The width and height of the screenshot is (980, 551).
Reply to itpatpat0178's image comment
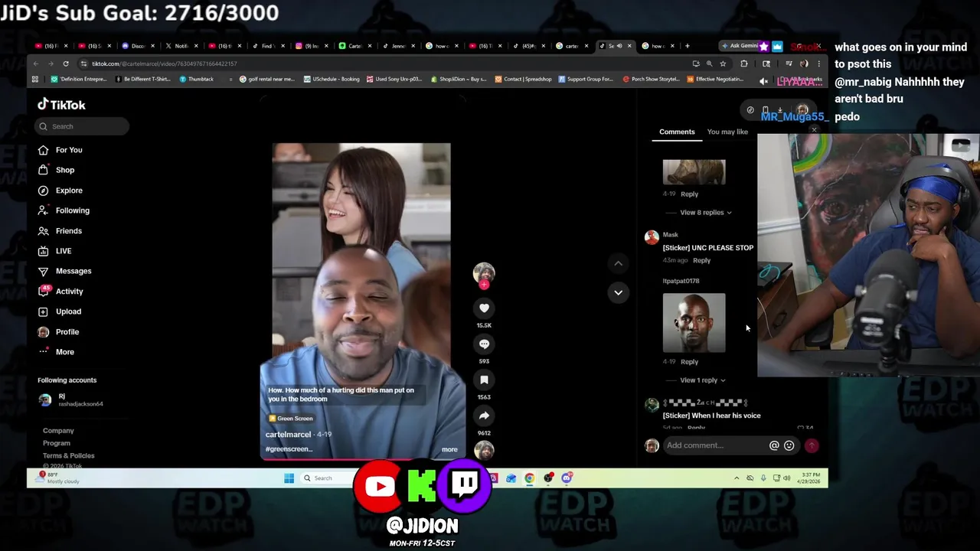[x=689, y=362]
